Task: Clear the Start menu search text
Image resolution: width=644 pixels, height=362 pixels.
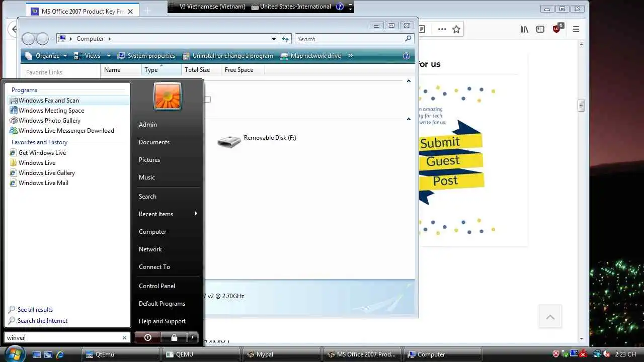Action: [x=125, y=338]
